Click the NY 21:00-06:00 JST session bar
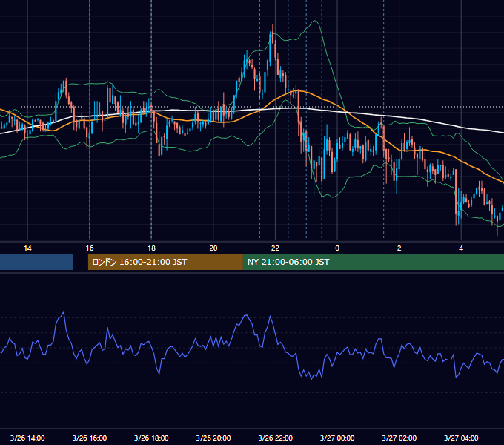 click(x=373, y=262)
